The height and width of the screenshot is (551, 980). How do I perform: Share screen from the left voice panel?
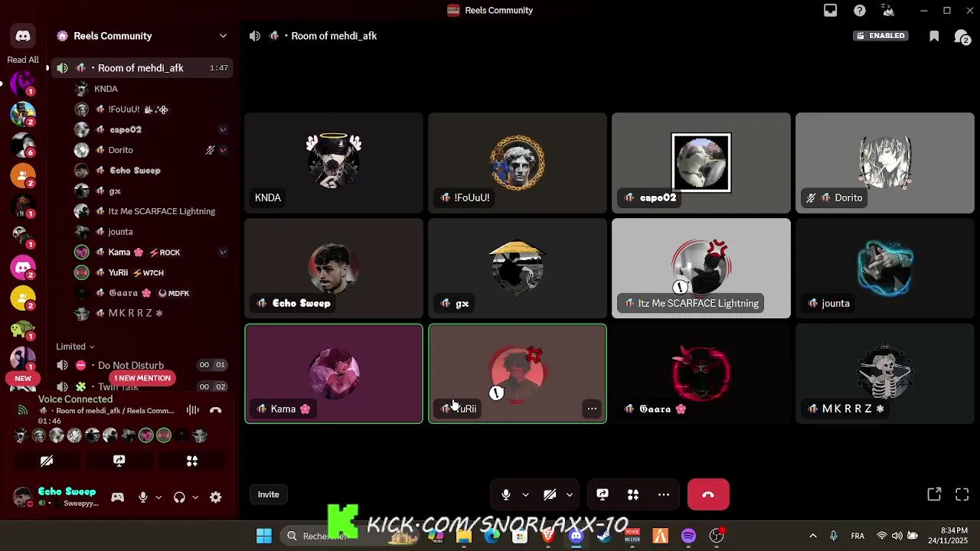(119, 461)
